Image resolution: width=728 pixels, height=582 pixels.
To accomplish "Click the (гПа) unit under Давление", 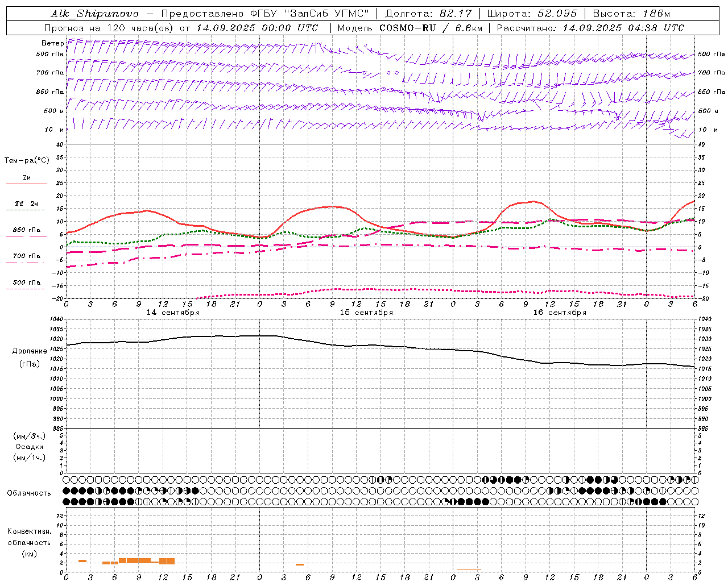I will [30, 364].
